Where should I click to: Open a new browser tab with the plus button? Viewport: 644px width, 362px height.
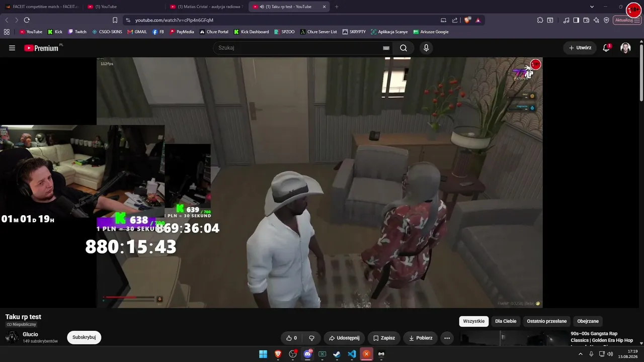point(337,7)
